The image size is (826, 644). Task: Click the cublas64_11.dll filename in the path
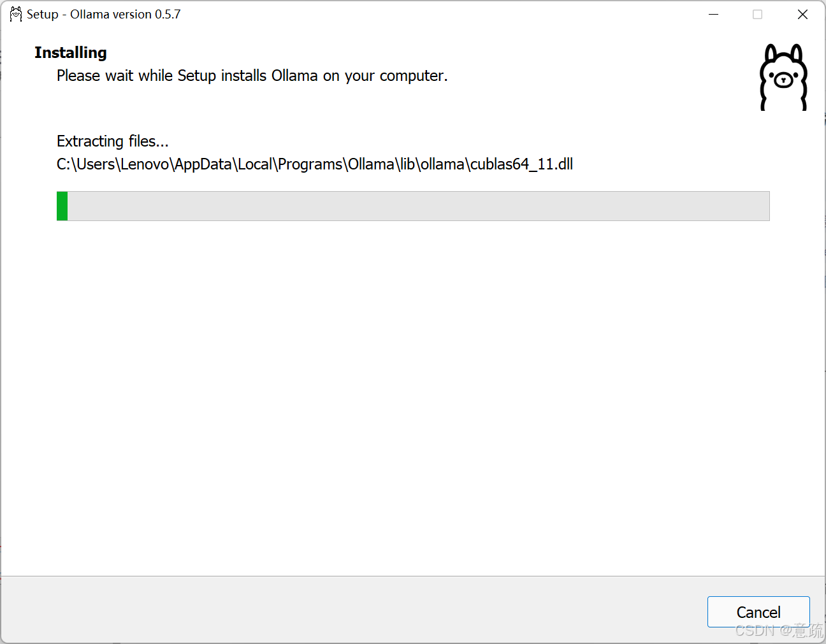521,164
